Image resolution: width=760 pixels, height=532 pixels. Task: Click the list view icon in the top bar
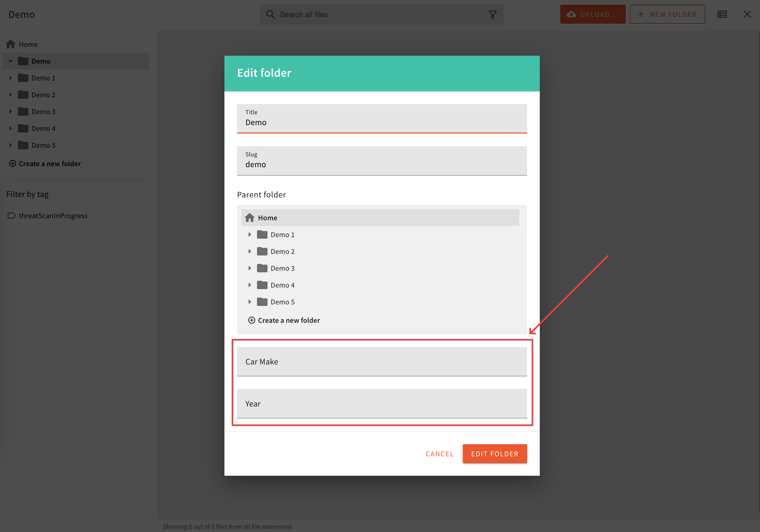coord(722,14)
